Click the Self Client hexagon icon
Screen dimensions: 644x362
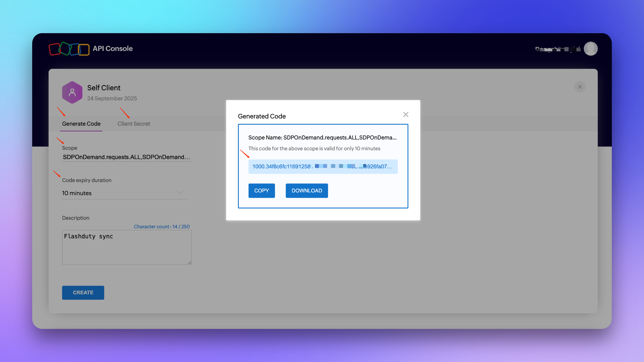coord(72,93)
